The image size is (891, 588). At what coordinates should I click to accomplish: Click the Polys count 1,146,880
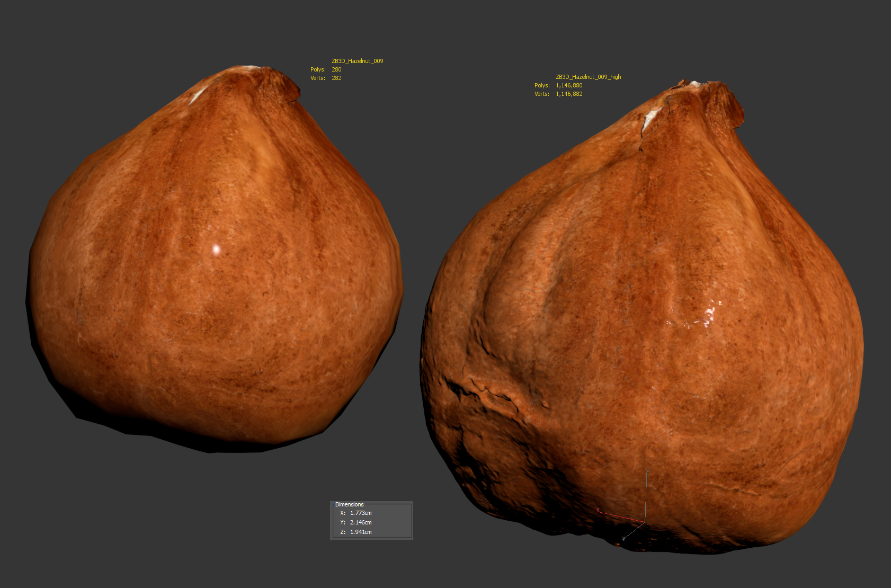point(569,85)
